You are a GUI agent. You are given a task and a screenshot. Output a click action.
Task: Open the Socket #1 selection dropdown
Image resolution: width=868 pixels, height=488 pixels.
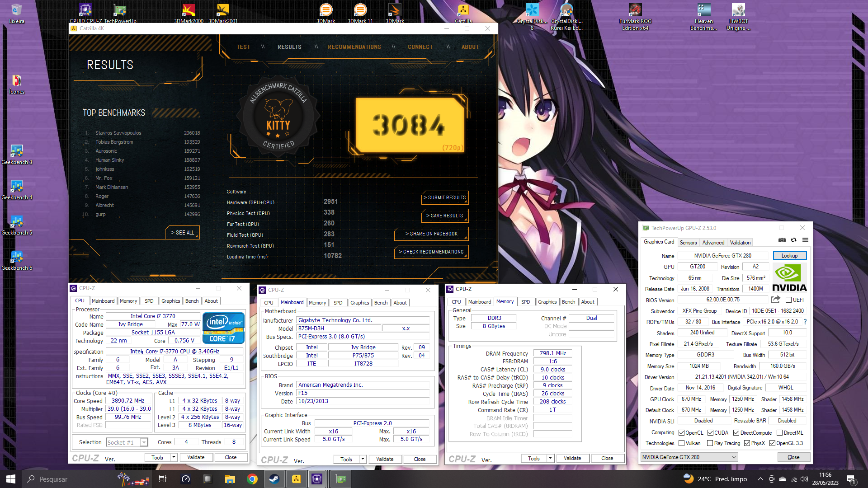[x=127, y=442]
